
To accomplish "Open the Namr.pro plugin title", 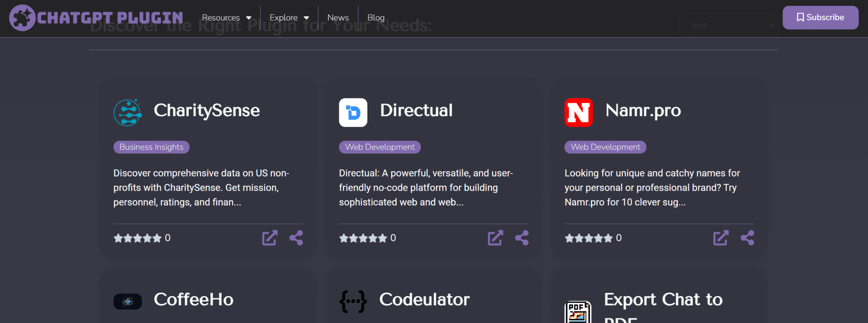I will pyautogui.click(x=643, y=110).
